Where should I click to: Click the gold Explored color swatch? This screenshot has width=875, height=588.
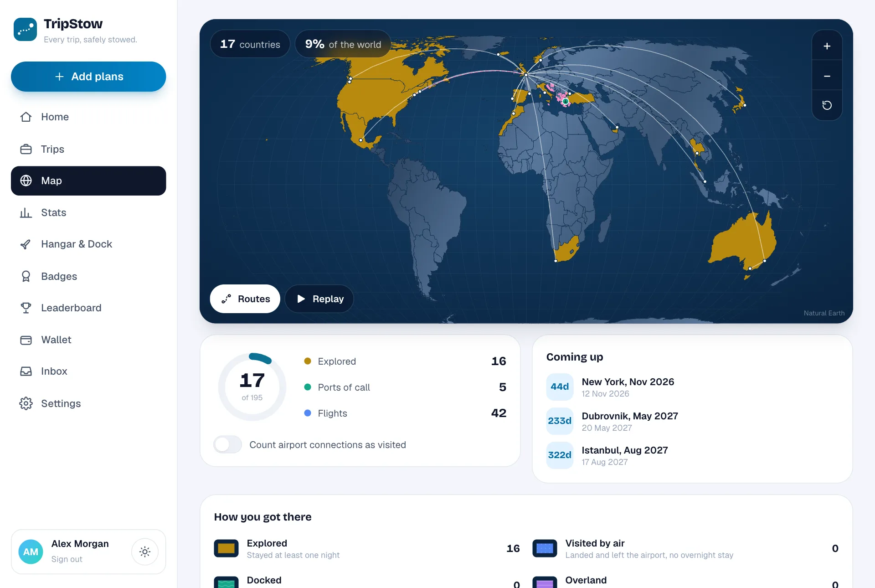tap(226, 548)
